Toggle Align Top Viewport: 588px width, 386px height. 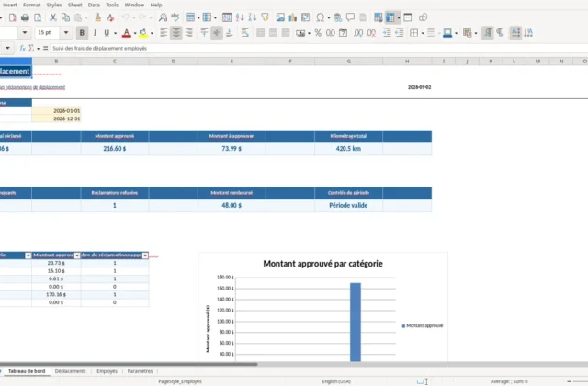[x=204, y=33]
